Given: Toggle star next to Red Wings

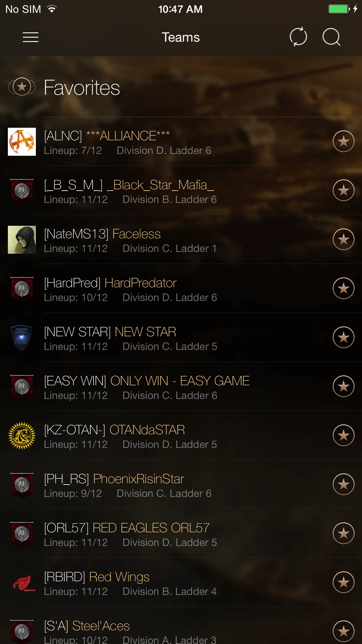Looking at the screenshot, I should click(344, 582).
